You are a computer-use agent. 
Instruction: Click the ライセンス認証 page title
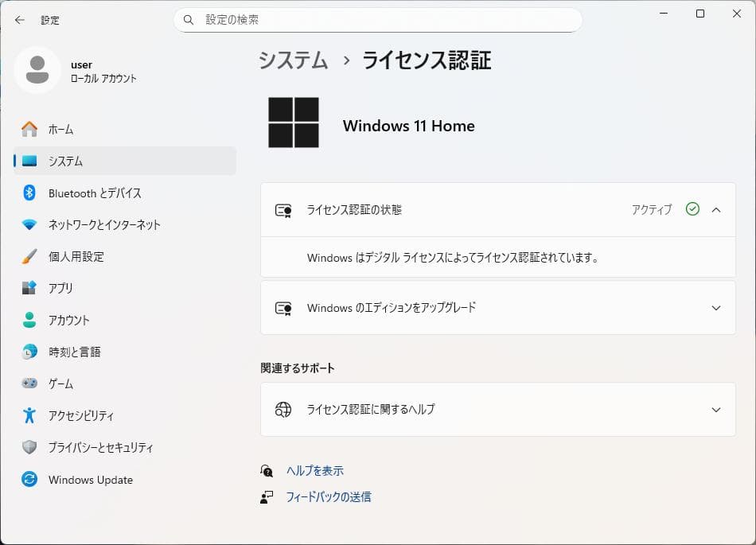point(427,60)
